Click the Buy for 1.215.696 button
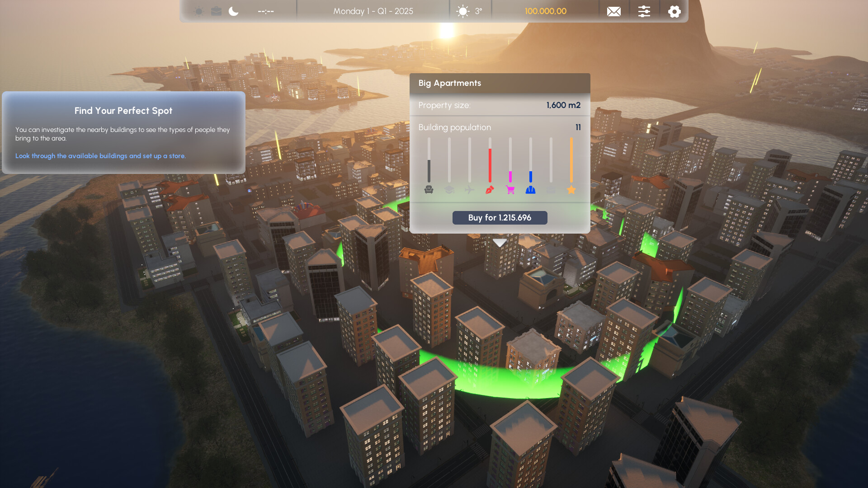Image resolution: width=868 pixels, height=488 pixels. pyautogui.click(x=500, y=217)
